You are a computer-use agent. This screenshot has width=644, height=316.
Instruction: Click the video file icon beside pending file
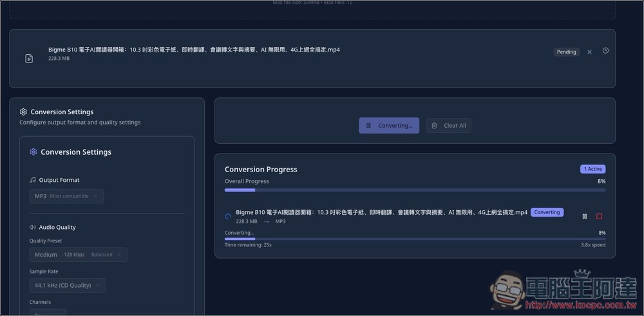point(29,59)
